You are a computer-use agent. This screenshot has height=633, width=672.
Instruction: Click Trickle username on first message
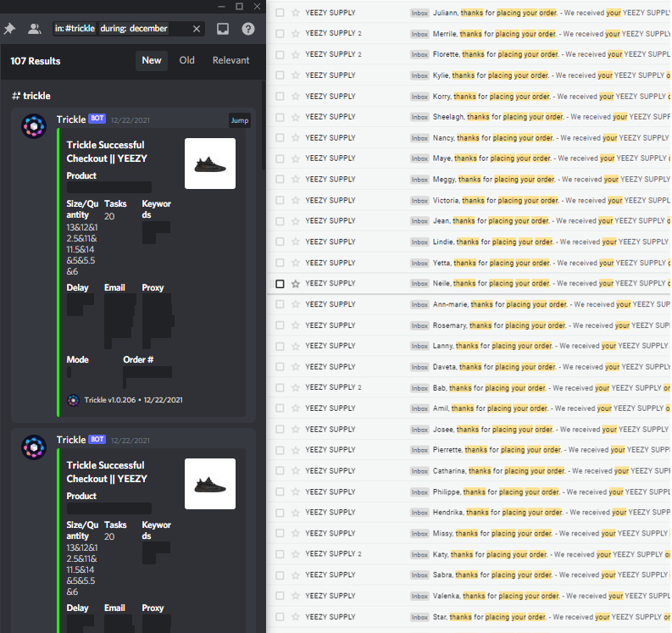click(x=71, y=119)
